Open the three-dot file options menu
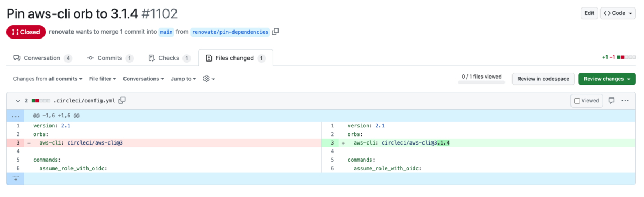Viewport: 644px width, 197px height. click(625, 100)
